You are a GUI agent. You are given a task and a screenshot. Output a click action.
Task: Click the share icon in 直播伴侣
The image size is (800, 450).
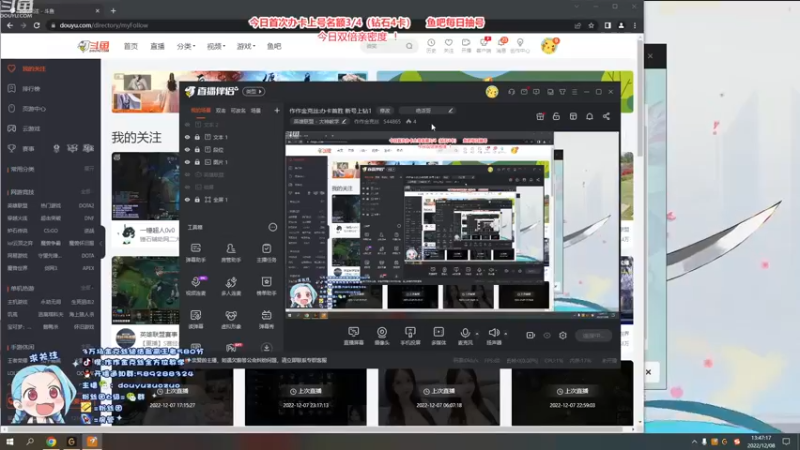pyautogui.click(x=606, y=116)
